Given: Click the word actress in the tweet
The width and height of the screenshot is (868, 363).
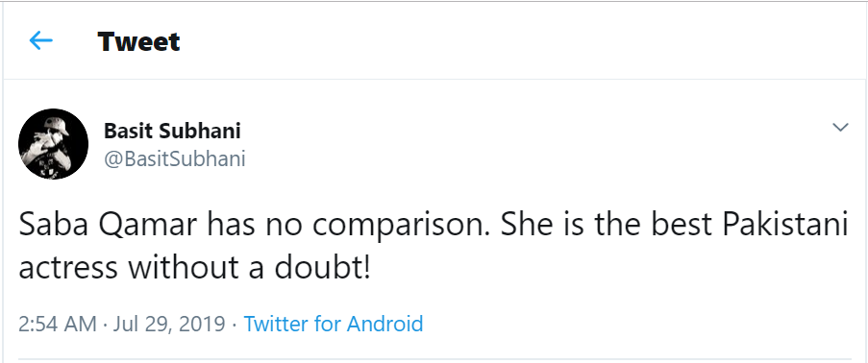Looking at the screenshot, I should [x=68, y=268].
